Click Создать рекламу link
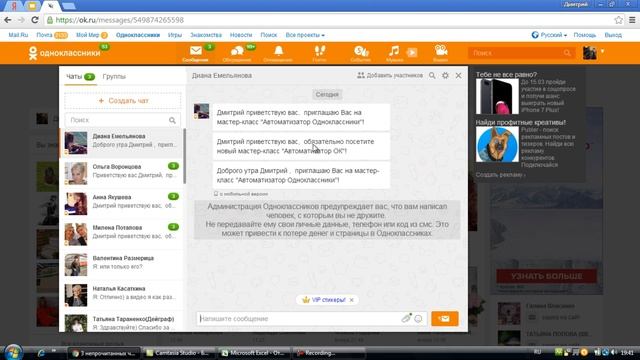Image resolution: width=640 pixels, height=360 pixels. (500, 175)
